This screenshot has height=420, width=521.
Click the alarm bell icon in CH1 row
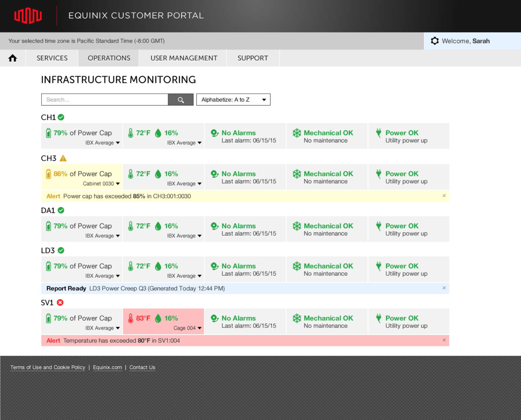(x=215, y=133)
